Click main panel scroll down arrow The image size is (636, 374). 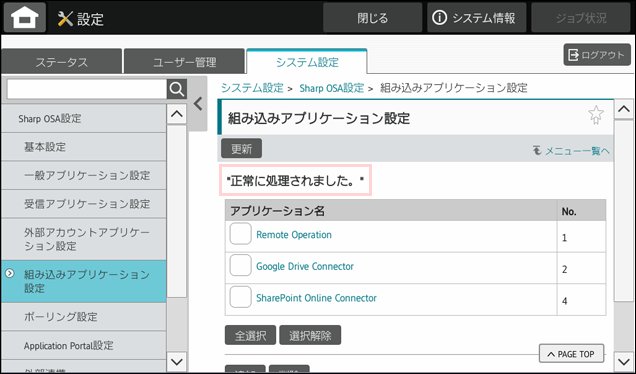(x=624, y=361)
